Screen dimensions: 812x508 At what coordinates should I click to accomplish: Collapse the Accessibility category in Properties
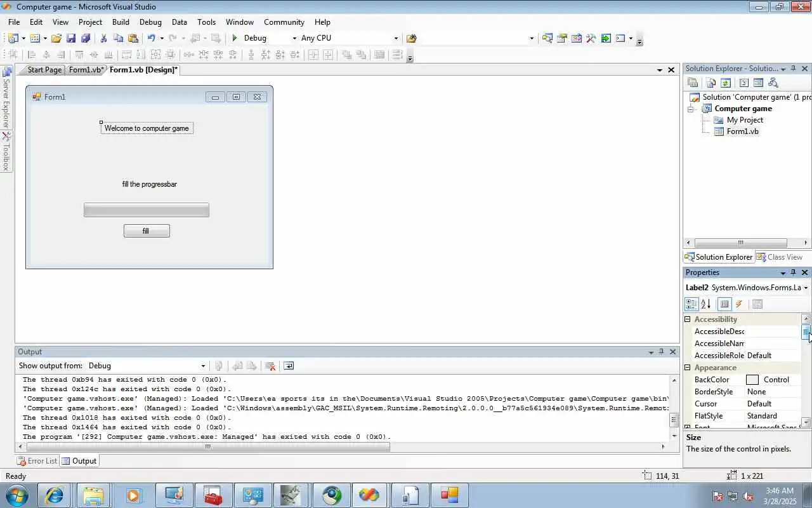point(688,319)
